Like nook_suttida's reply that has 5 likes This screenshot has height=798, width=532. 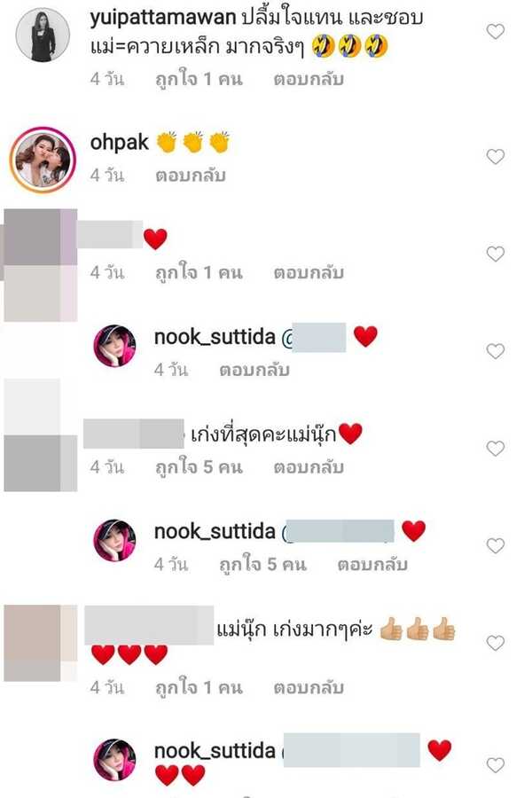[496, 545]
